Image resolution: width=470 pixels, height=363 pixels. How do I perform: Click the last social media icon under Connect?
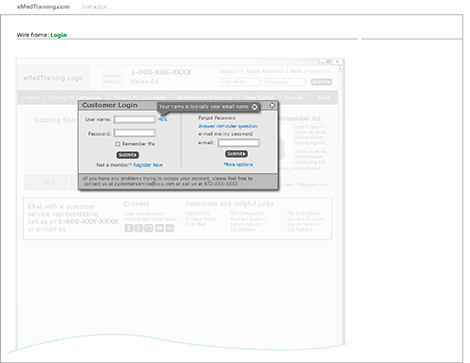[x=170, y=228]
